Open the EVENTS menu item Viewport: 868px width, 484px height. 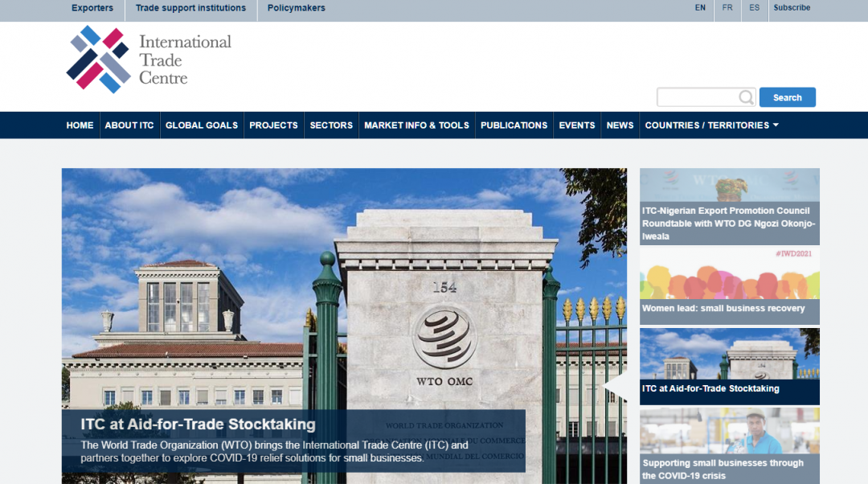pyautogui.click(x=577, y=125)
